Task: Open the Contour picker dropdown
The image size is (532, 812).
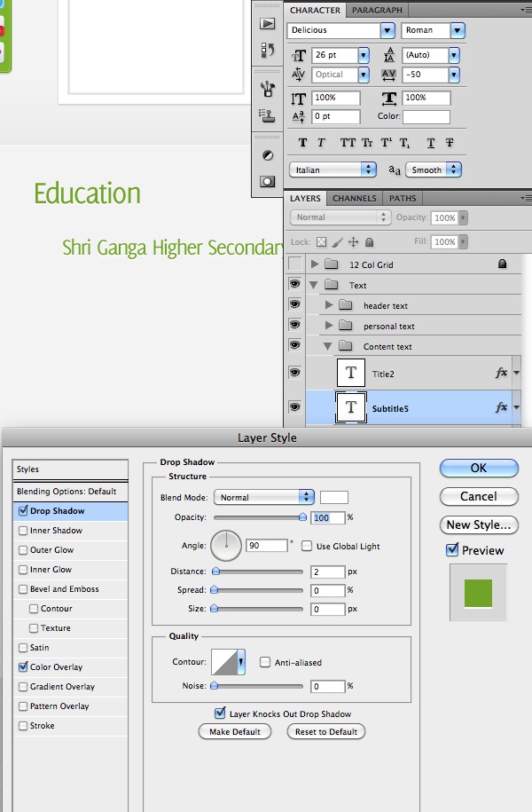Action: tap(241, 662)
